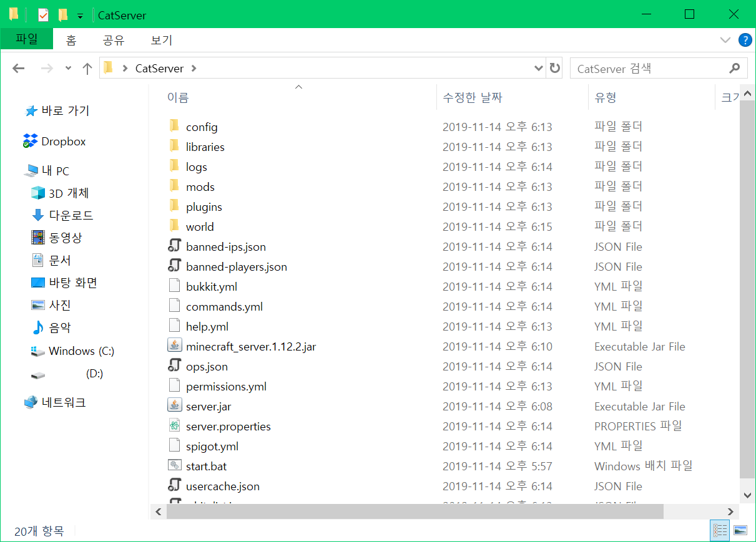Click the vertical scrollbar down arrow
The height and width of the screenshot is (542, 756).
(747, 495)
